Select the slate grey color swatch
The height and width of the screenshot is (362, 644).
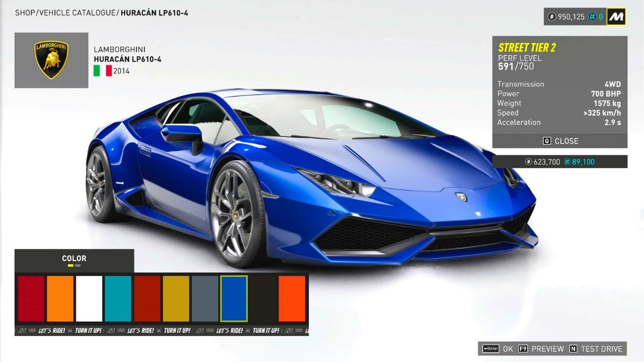(x=205, y=299)
